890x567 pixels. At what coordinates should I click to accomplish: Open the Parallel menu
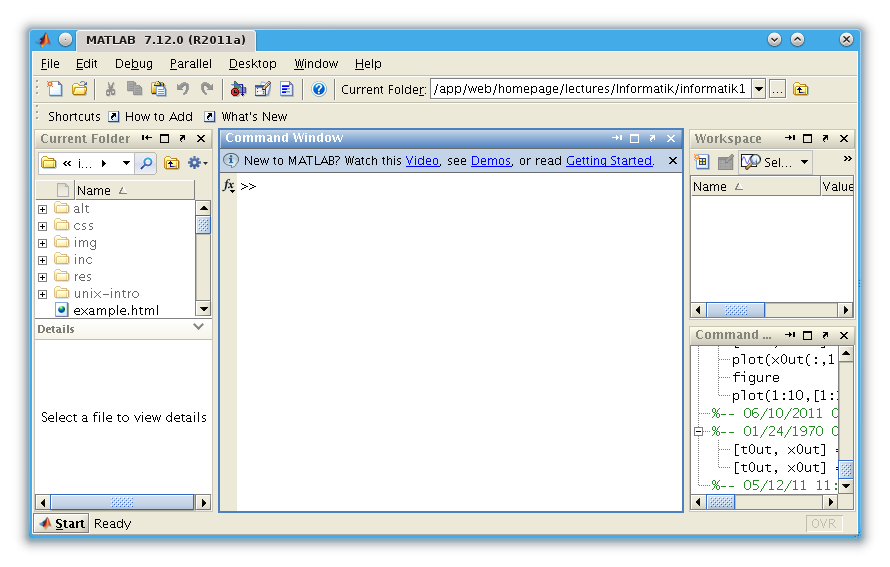coord(190,63)
